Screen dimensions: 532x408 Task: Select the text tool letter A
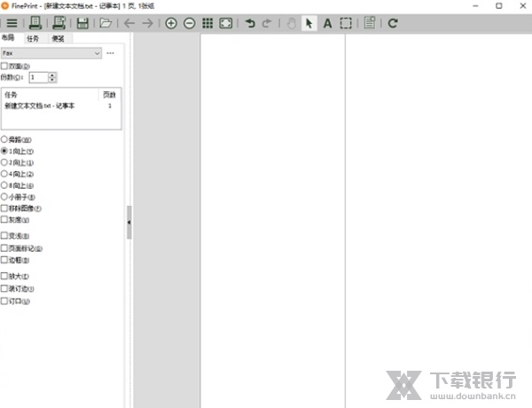(x=327, y=23)
